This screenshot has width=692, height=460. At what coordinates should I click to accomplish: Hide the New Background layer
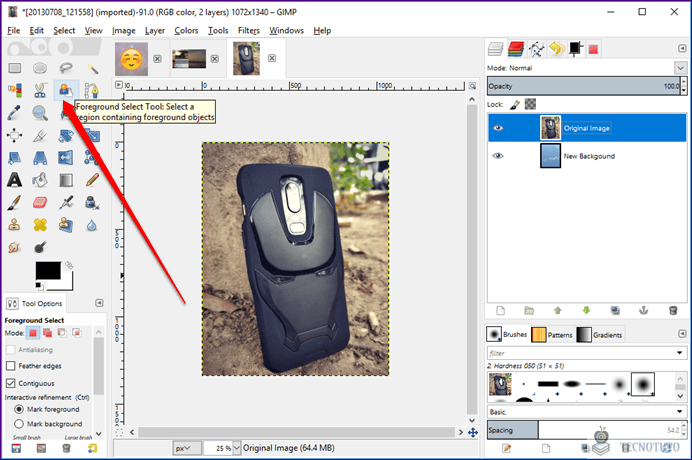click(498, 156)
